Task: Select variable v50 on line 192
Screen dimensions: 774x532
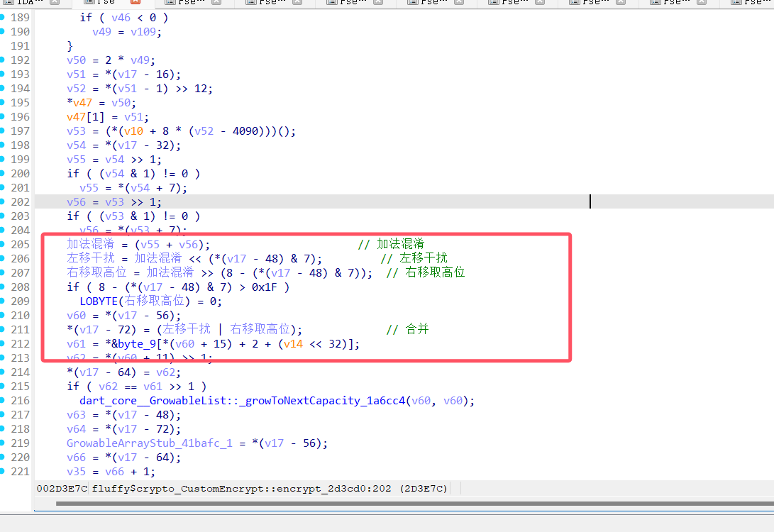Action: point(75,60)
